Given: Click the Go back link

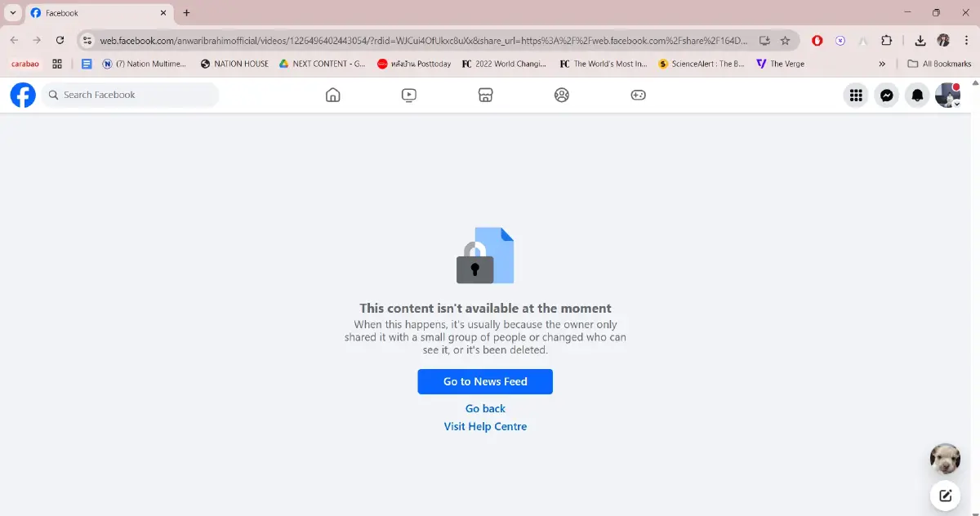Looking at the screenshot, I should pyautogui.click(x=485, y=408).
